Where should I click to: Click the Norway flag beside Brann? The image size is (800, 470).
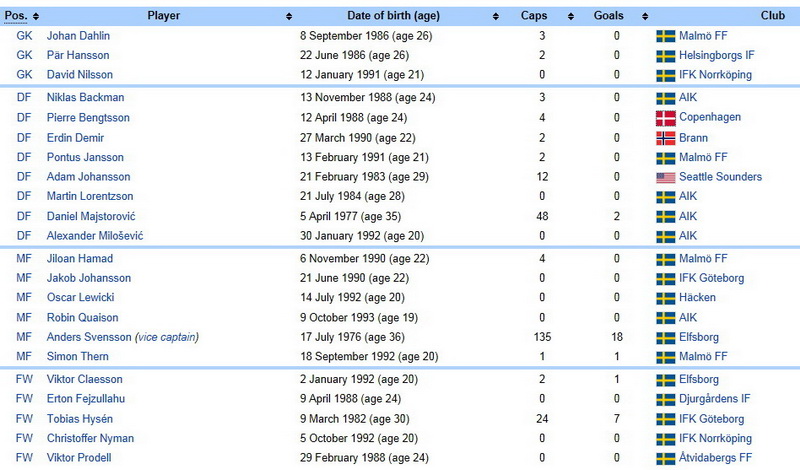[665, 138]
